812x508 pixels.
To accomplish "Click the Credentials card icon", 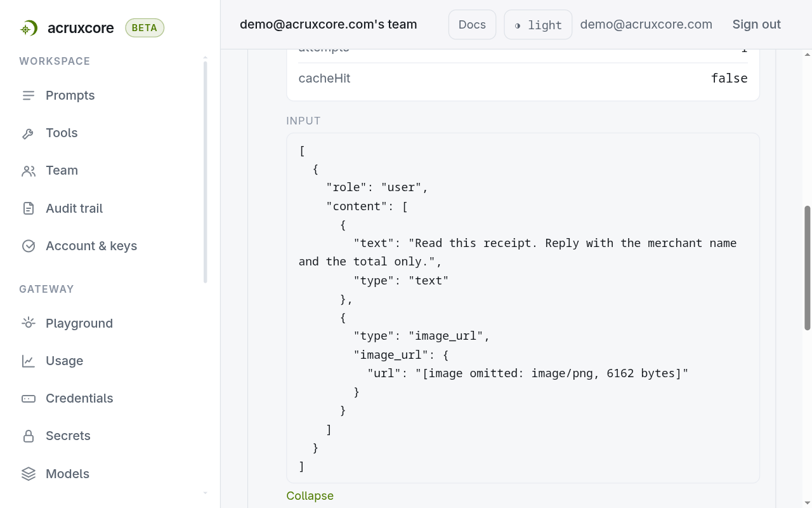I will (x=29, y=398).
